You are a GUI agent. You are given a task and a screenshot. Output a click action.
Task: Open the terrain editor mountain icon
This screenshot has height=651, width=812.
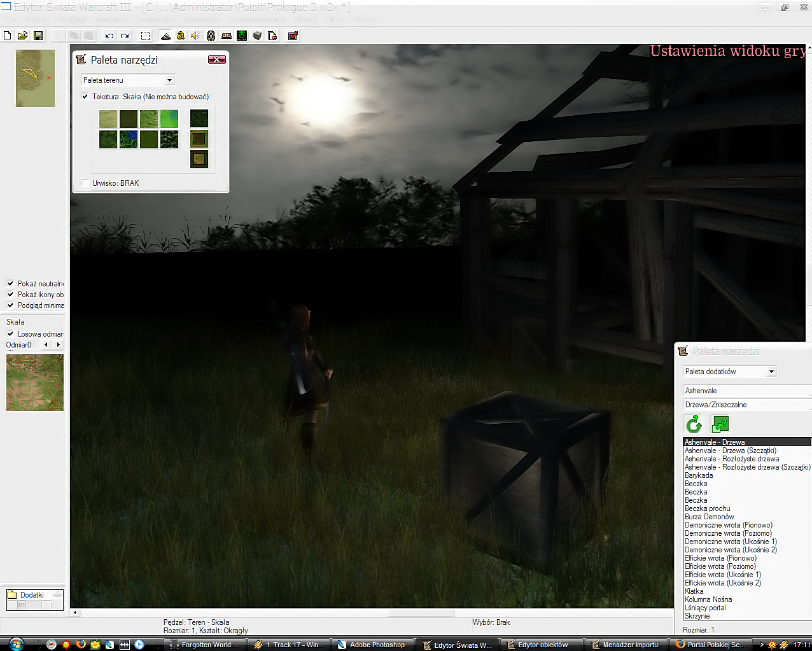pyautogui.click(x=165, y=36)
